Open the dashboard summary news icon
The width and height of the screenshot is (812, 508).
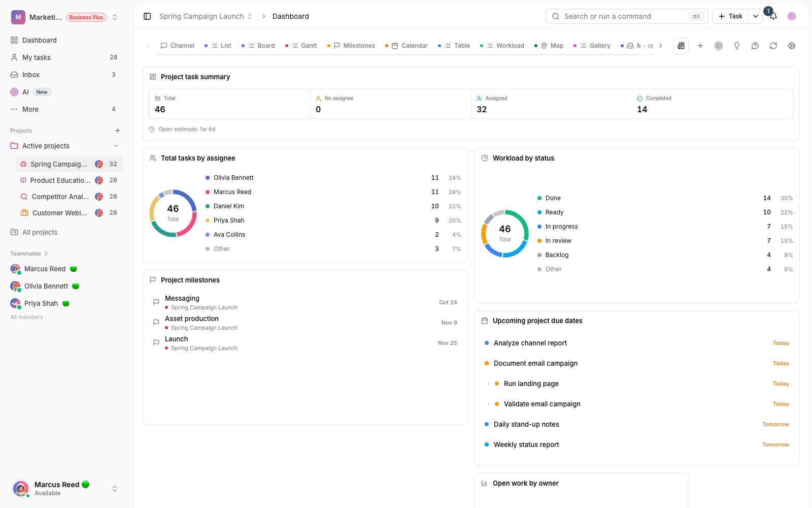pyautogui.click(x=681, y=46)
